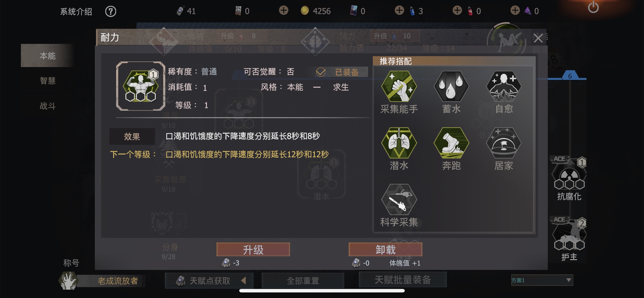The image size is (644, 298).
Task: Upgrade the 耐力 talent with 升级
Action: point(253,249)
